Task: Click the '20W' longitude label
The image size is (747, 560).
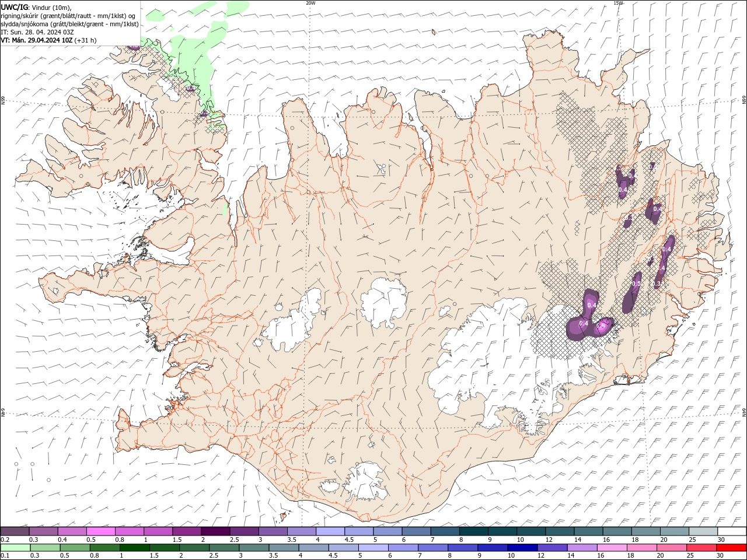Action: (x=310, y=3)
